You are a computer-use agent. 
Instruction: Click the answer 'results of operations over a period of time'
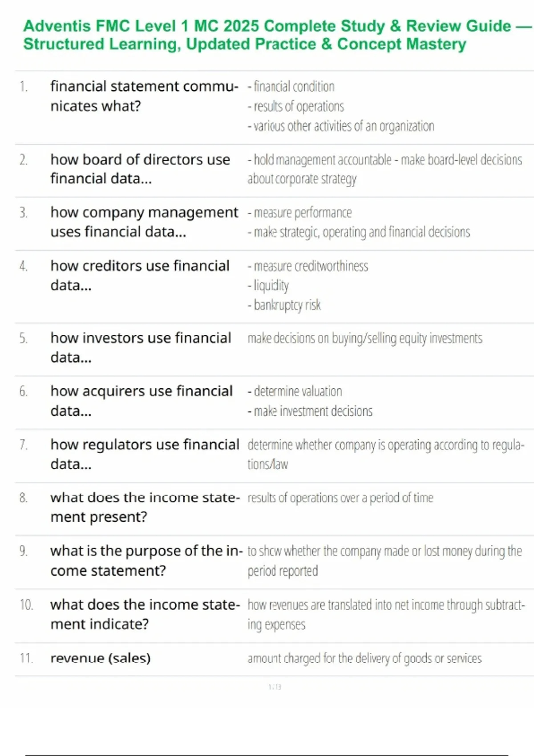click(340, 498)
